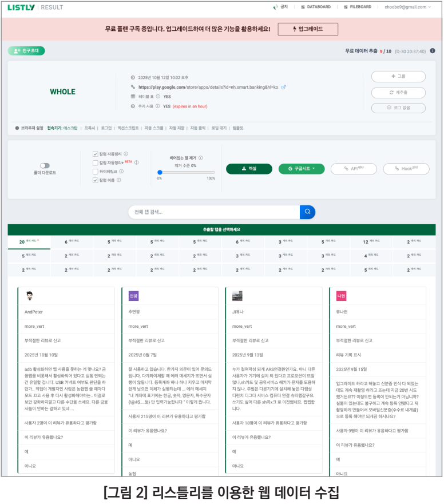Open the 템플릿 browser setting
Viewport: 444px width, 504px height.
point(238,128)
